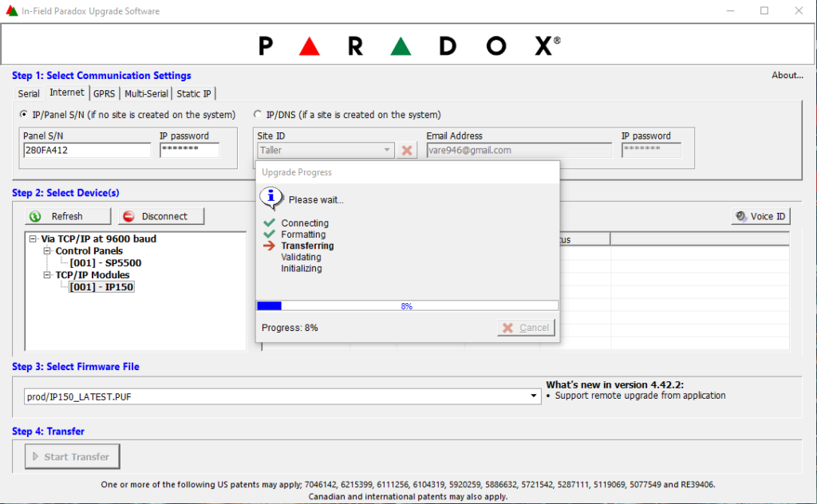
Task: Open the Site ID Taller dropdown
Action: pos(387,150)
